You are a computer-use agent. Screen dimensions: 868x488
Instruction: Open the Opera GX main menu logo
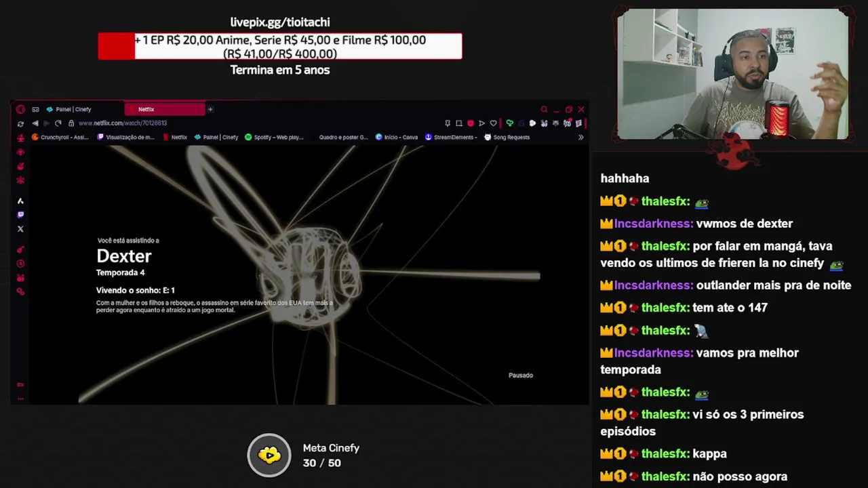click(20, 109)
